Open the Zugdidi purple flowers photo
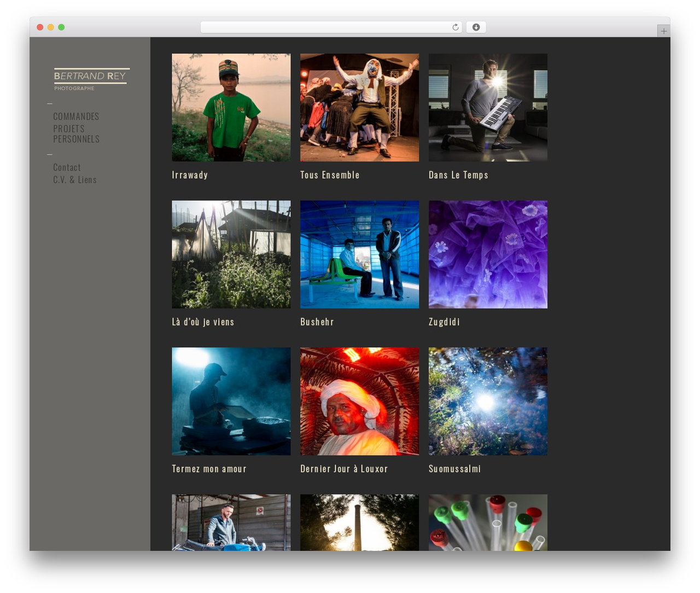 tap(488, 254)
